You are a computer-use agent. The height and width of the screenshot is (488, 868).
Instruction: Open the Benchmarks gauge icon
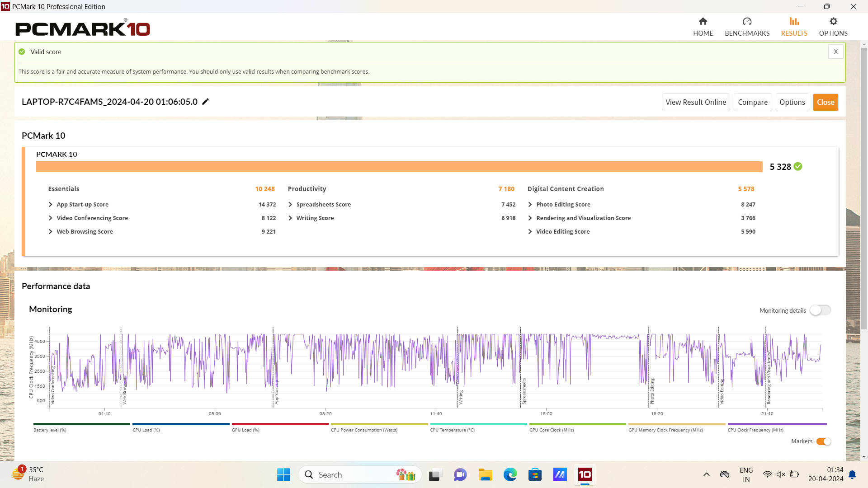click(747, 22)
